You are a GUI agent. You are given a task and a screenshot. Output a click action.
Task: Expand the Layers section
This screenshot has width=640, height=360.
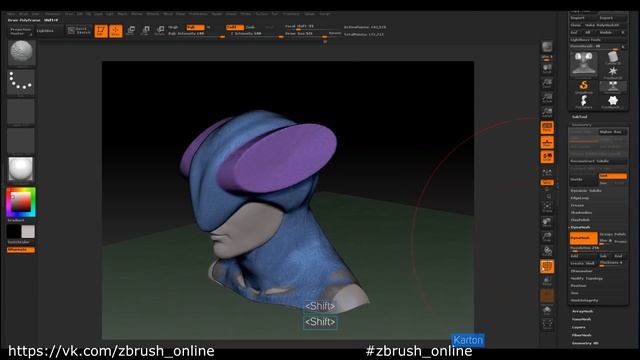[x=578, y=327]
